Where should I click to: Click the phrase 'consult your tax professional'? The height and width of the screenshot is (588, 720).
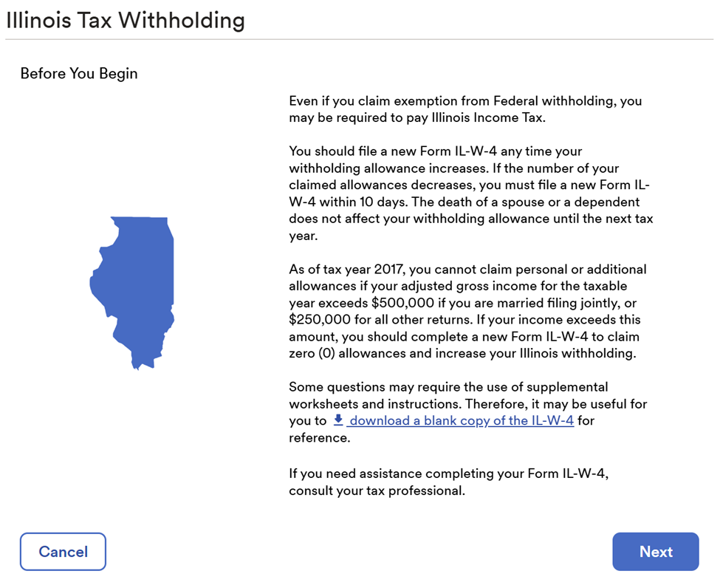[377, 491]
